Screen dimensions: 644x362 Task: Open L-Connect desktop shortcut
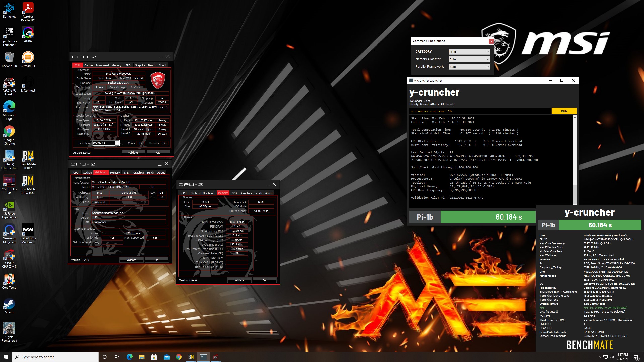tap(28, 85)
